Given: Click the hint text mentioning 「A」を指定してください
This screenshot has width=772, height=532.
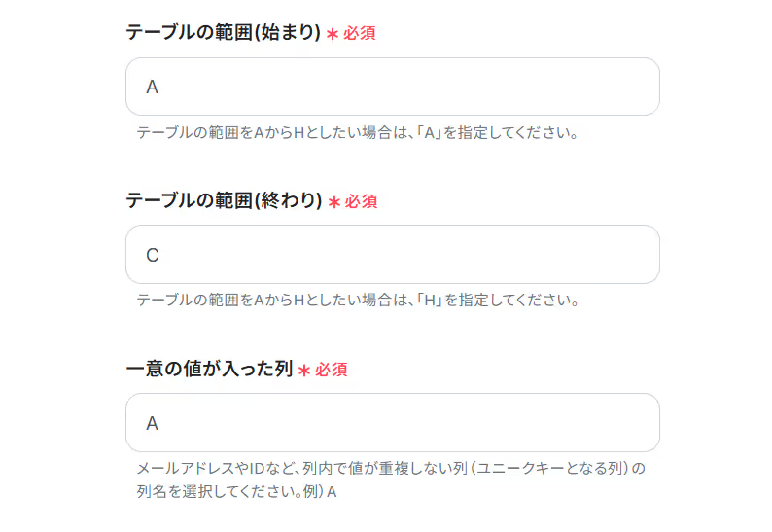Looking at the screenshot, I should click(x=358, y=132).
